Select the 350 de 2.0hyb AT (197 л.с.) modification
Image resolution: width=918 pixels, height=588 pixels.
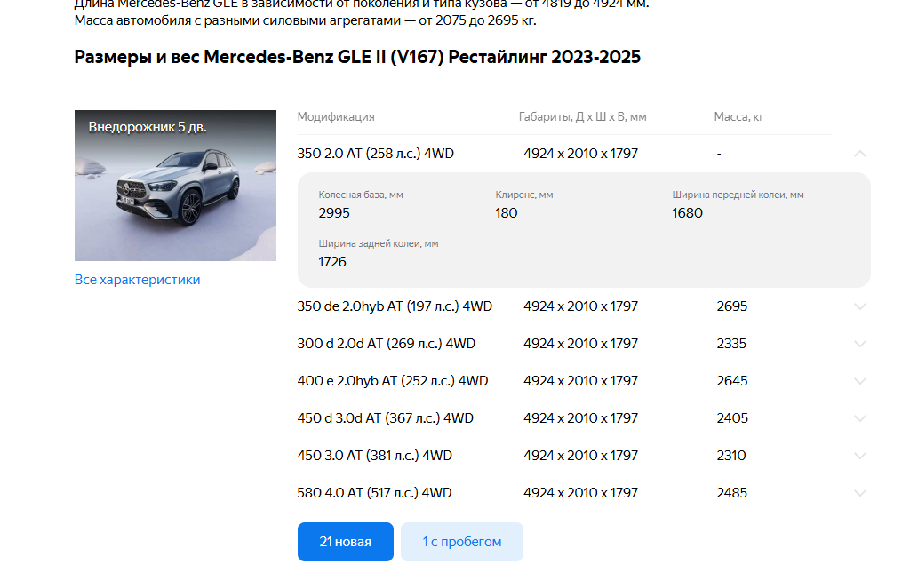395,306
